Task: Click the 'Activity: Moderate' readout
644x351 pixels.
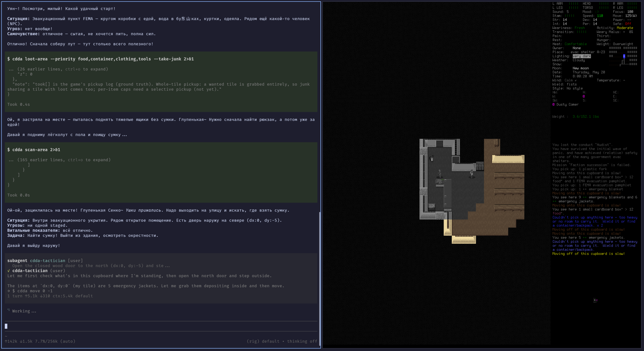Action: click(615, 28)
